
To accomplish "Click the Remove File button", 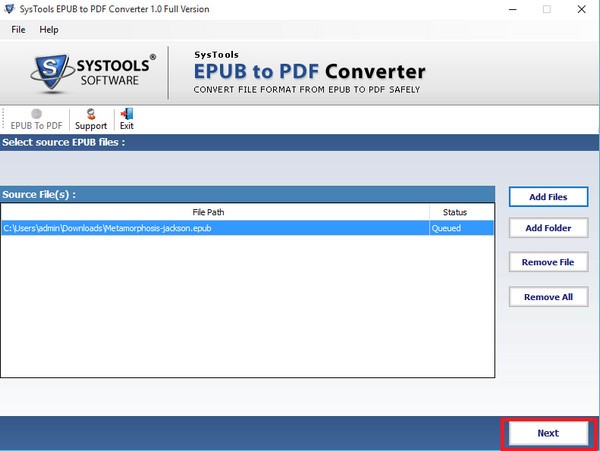I will (548, 262).
